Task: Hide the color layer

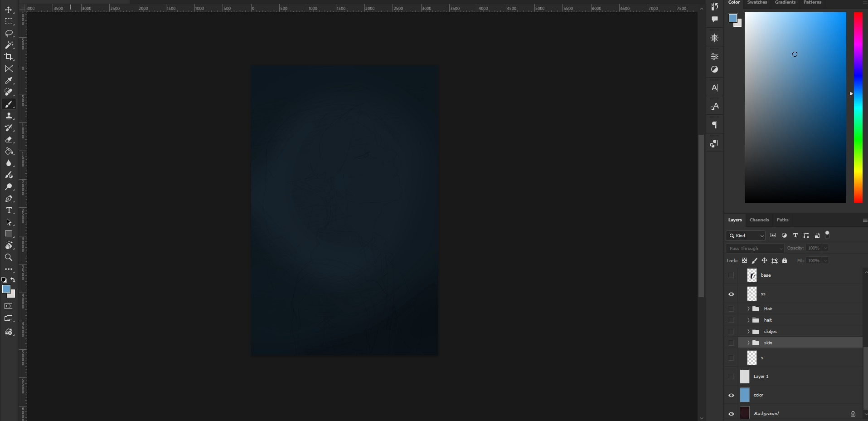Action: click(x=731, y=395)
